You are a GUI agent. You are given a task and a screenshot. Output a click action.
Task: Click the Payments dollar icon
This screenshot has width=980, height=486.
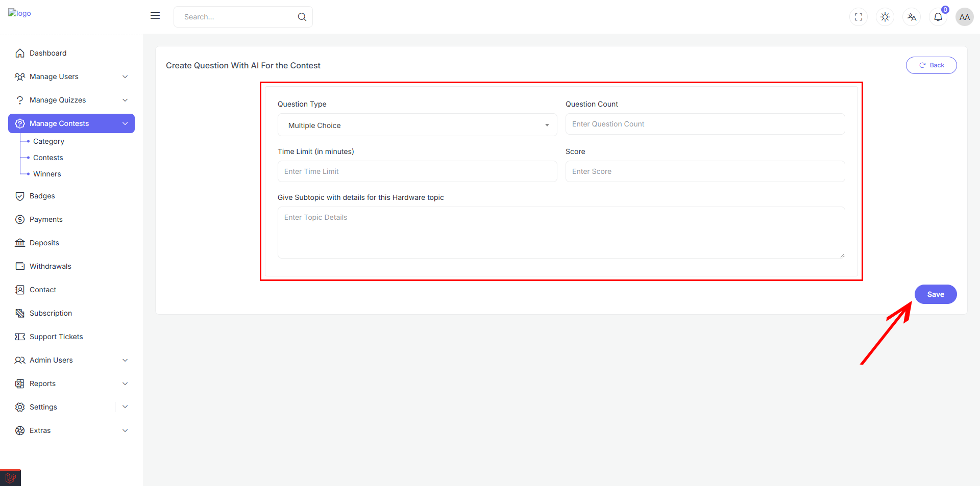click(20, 219)
